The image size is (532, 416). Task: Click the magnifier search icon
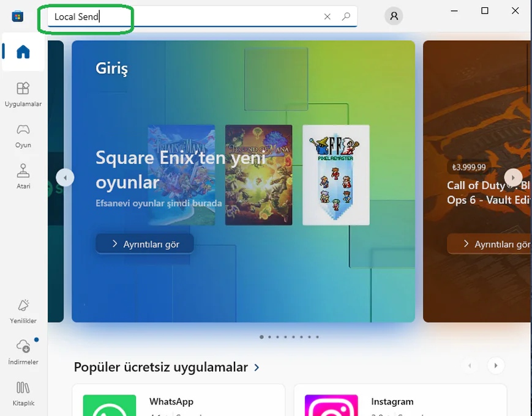(346, 17)
